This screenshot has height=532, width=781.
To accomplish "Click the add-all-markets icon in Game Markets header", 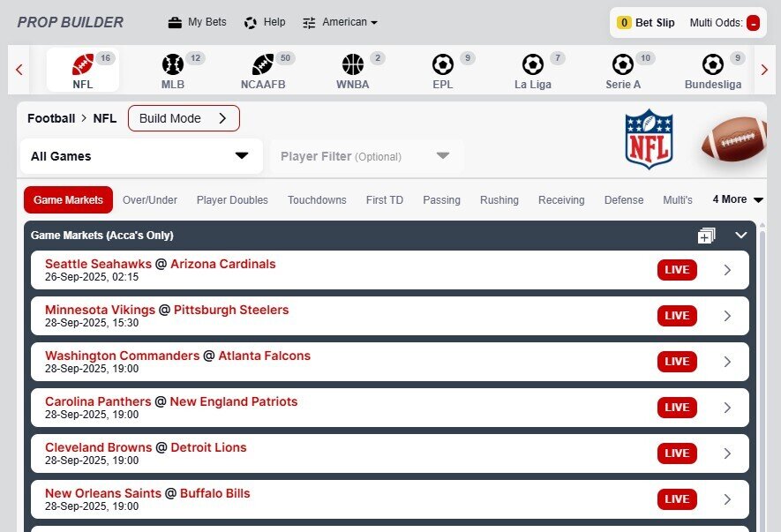I will click(706, 236).
